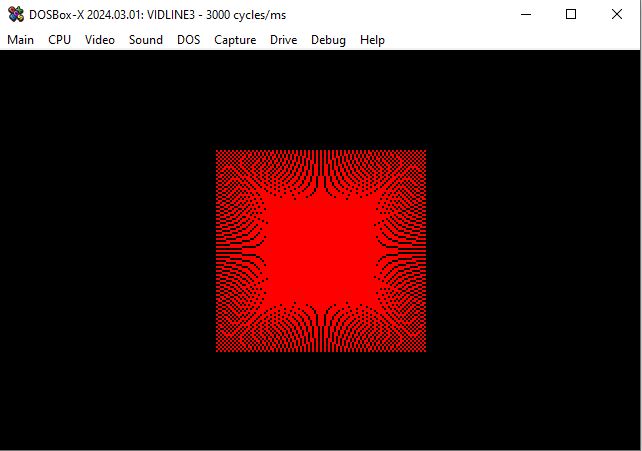Open the Video menu

click(x=99, y=40)
